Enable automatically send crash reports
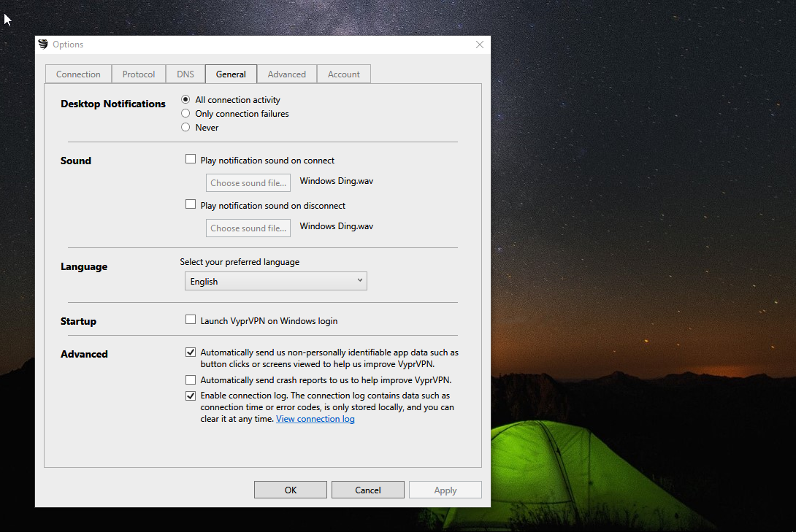Screen dimensions: 796x532 tap(191, 380)
